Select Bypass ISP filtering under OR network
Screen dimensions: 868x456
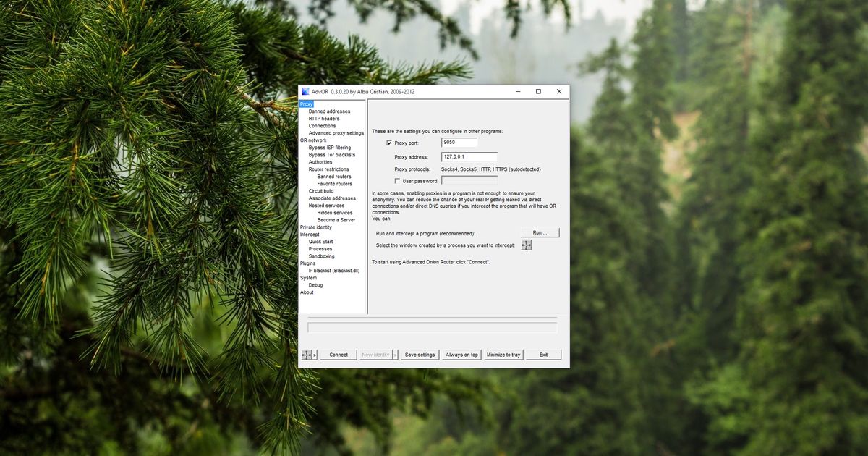tap(328, 147)
